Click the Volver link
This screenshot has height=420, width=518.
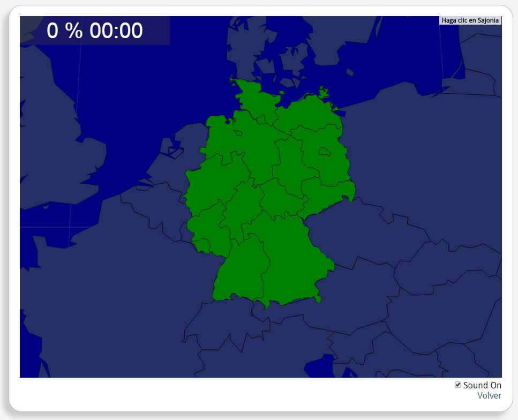[x=489, y=395]
